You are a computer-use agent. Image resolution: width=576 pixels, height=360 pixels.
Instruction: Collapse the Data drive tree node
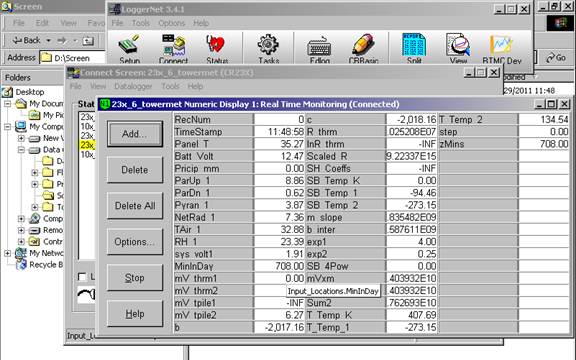21,150
